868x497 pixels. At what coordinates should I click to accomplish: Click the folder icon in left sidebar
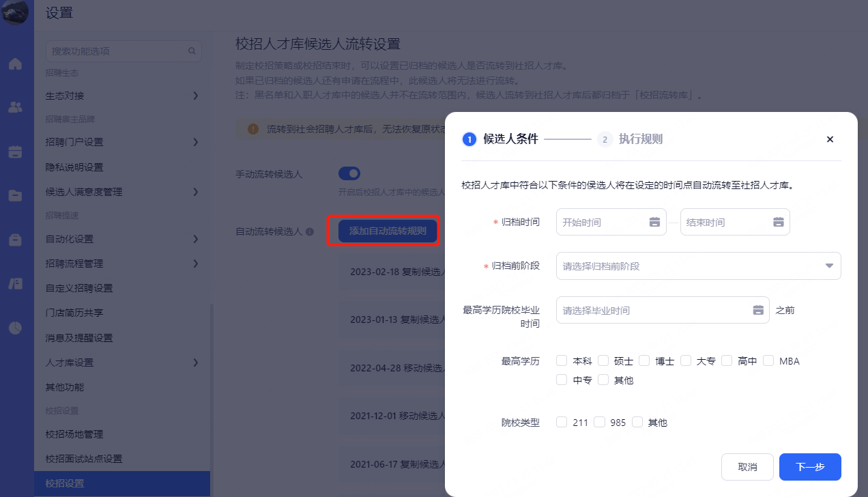[x=15, y=196]
